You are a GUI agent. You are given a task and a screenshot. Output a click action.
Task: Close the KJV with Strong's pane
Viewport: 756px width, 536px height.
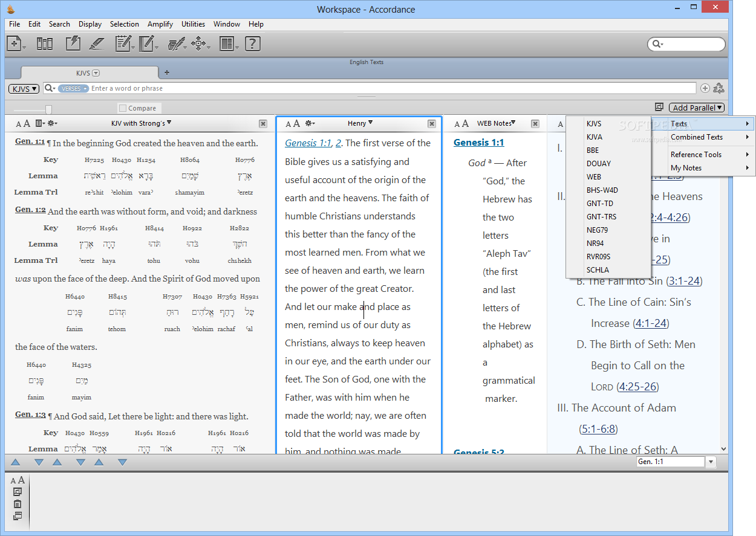click(263, 123)
